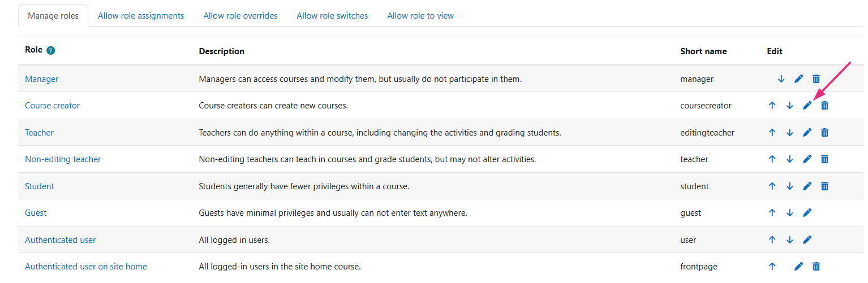Click the Guest role link
This screenshot has width=868, height=283.
pyautogui.click(x=36, y=213)
